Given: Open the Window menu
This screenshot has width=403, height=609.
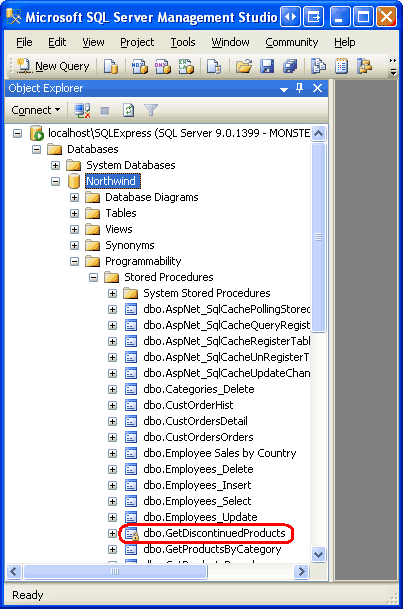Looking at the screenshot, I should [x=230, y=42].
